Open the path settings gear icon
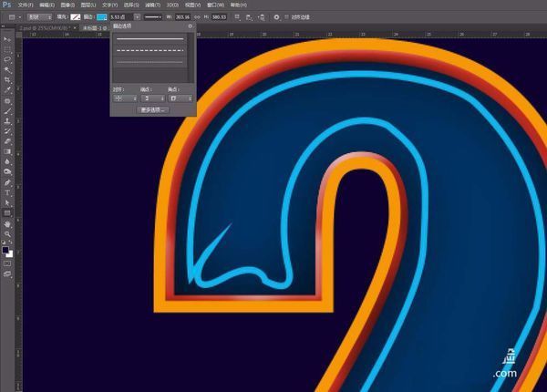Viewport: 547px width, 392px height. tap(277, 16)
